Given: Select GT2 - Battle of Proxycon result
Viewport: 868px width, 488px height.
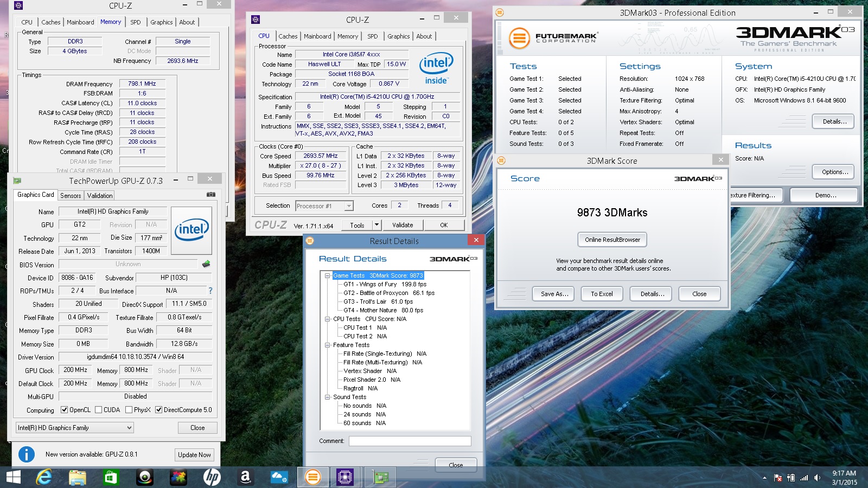Looking at the screenshot, I should point(389,293).
